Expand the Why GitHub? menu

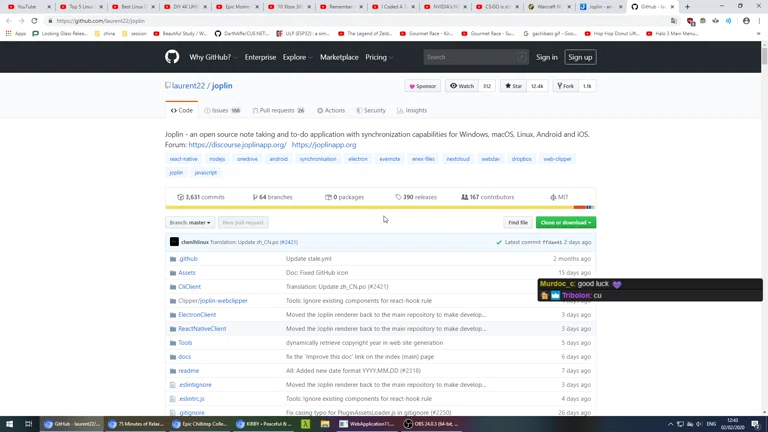(213, 57)
